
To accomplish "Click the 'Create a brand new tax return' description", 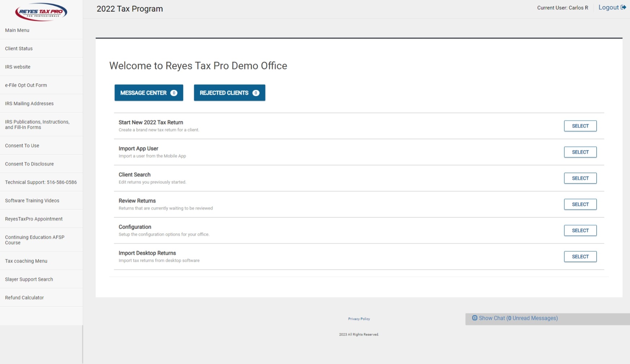I will point(159,130).
